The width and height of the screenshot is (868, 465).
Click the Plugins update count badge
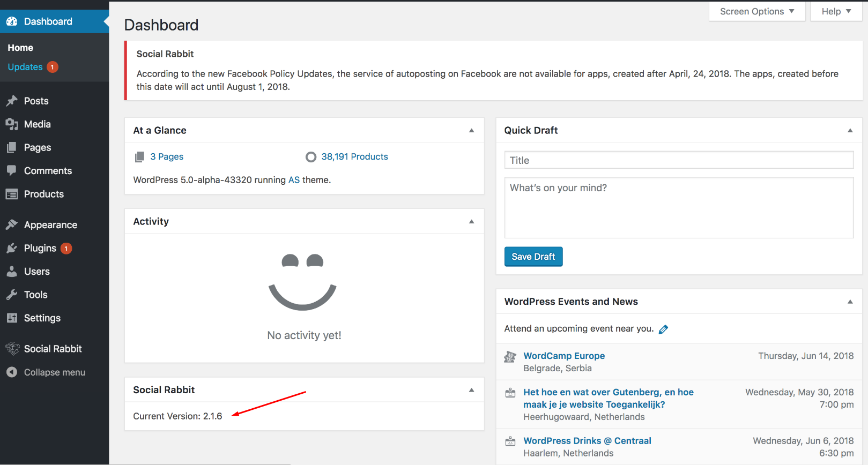pos(66,249)
